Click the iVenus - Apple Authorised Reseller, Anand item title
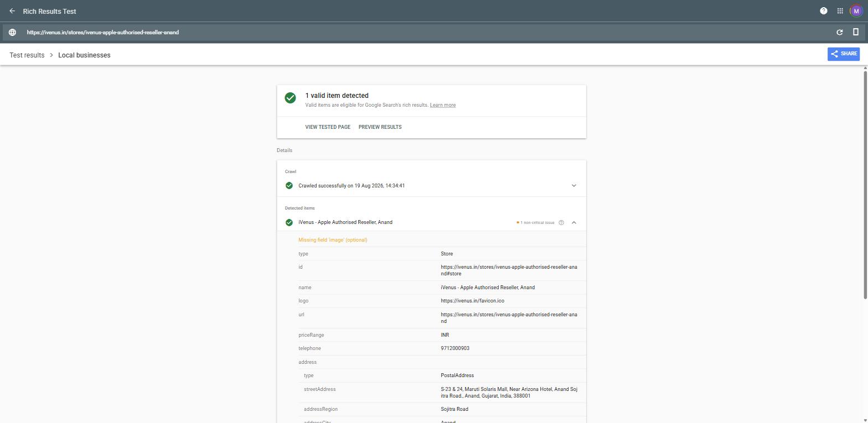This screenshot has height=423, width=868. (x=345, y=222)
